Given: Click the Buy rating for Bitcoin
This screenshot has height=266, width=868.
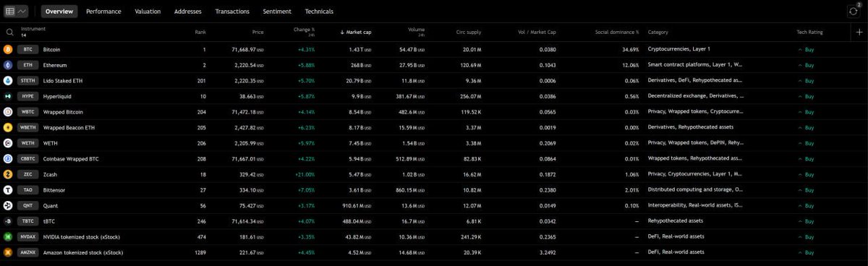Looking at the screenshot, I should tap(807, 49).
